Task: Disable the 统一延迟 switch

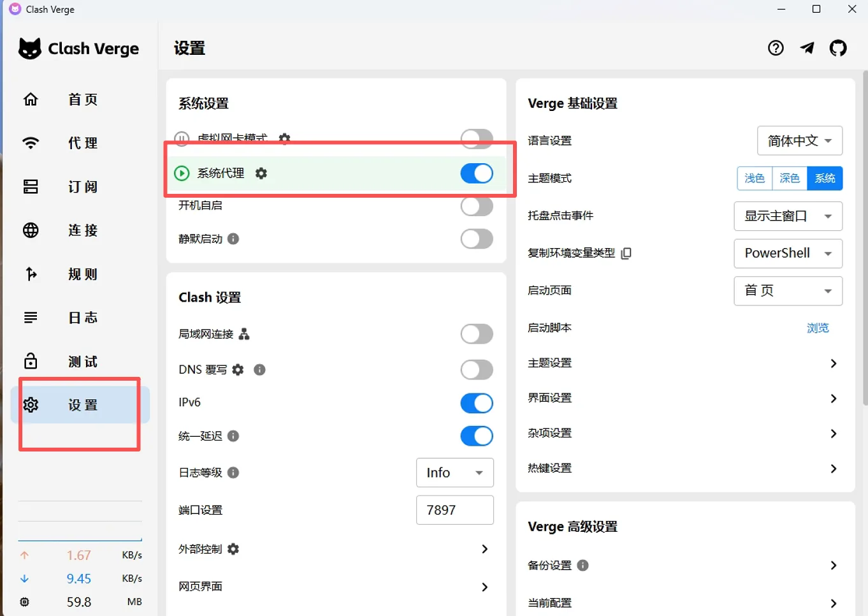Action: [x=477, y=436]
